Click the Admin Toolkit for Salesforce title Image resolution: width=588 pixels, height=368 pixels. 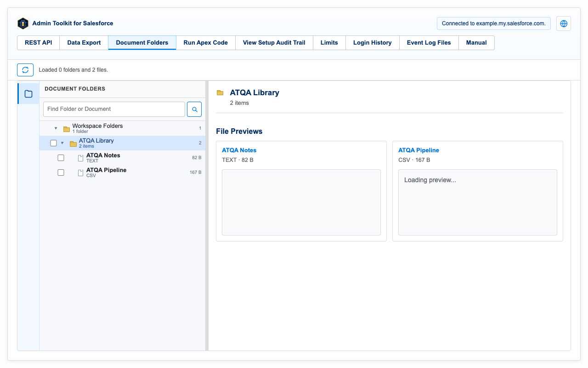pos(73,23)
